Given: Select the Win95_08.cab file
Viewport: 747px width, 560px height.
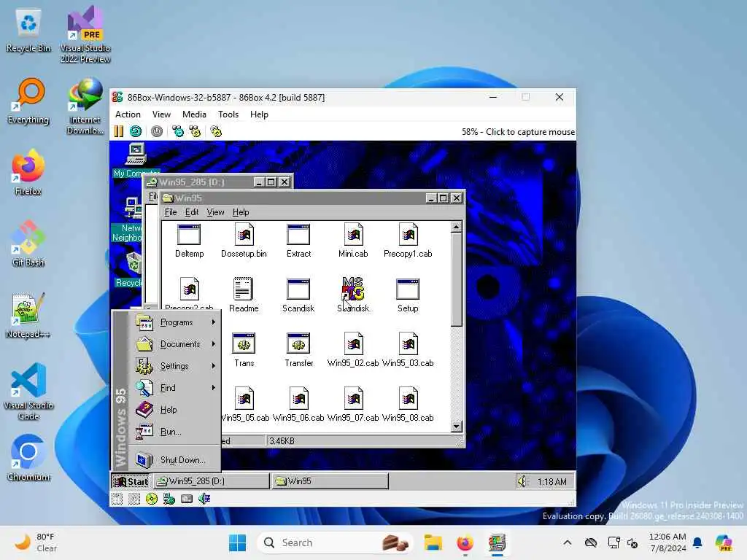Looking at the screenshot, I should (x=408, y=405).
